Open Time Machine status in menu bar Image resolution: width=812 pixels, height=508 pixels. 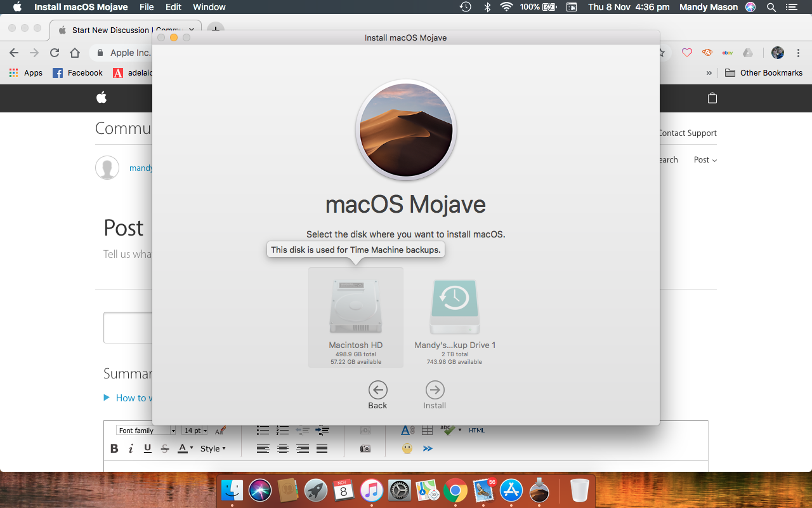465,7
